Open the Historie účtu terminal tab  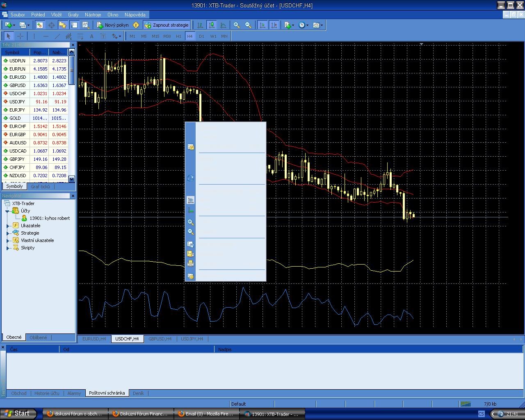click(x=47, y=393)
